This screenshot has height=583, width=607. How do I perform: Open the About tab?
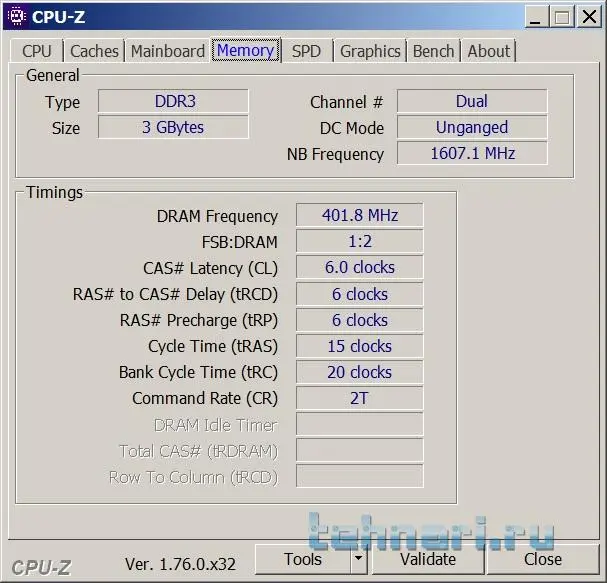tap(489, 51)
